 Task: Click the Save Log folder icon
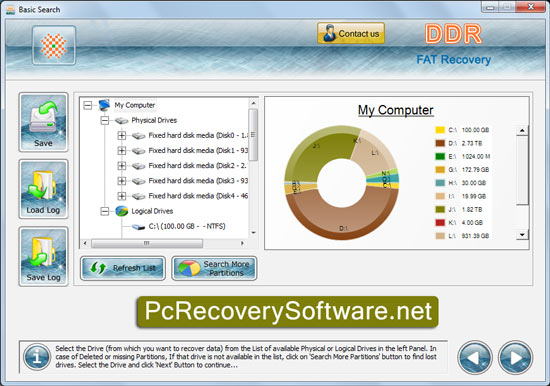pos(43,256)
